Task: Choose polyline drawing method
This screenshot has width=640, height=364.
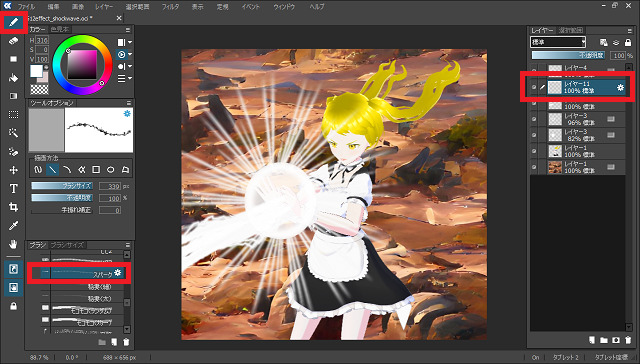Action: 81,169
